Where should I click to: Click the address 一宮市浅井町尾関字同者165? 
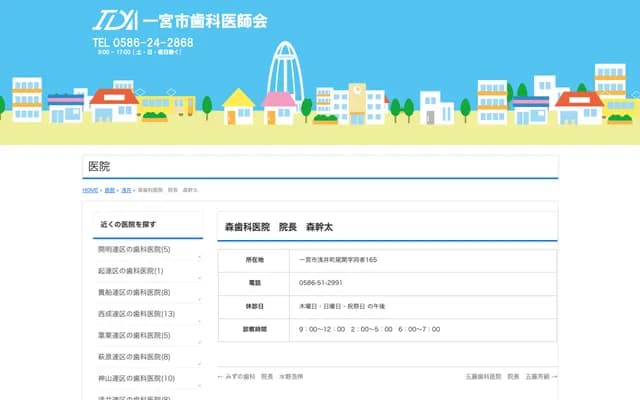[338, 260]
